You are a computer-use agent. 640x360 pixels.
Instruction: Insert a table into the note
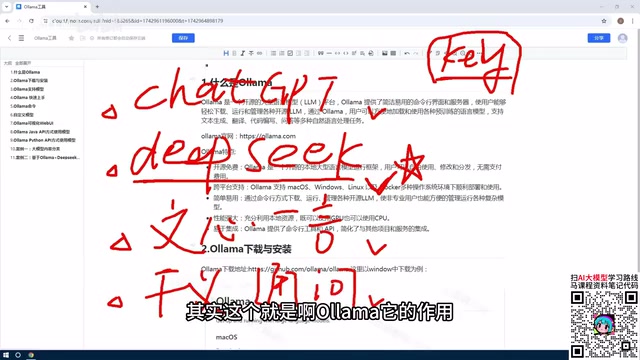tap(393, 53)
